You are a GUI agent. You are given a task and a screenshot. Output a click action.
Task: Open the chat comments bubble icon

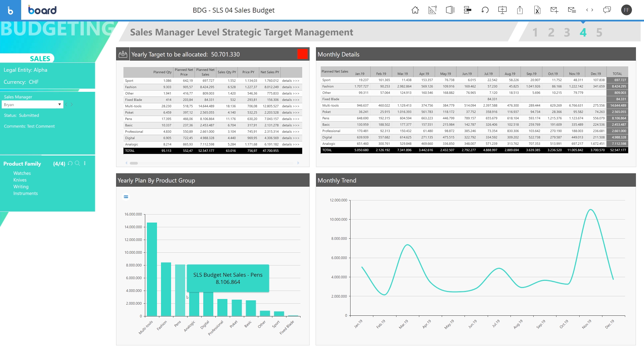[607, 10]
